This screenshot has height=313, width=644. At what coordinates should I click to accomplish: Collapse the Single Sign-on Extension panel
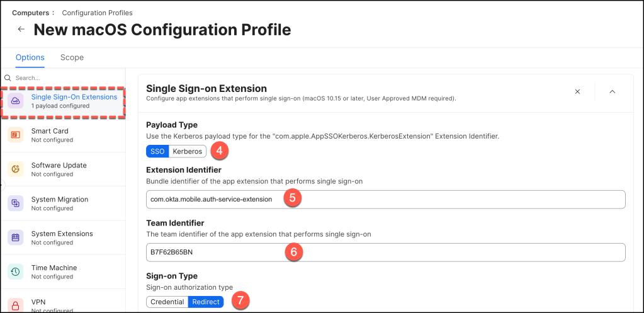coord(612,92)
